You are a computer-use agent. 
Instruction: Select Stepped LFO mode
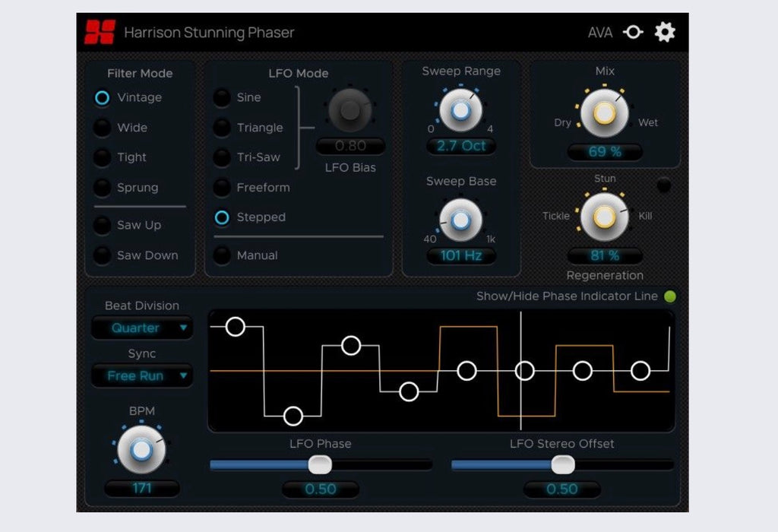[x=222, y=217]
